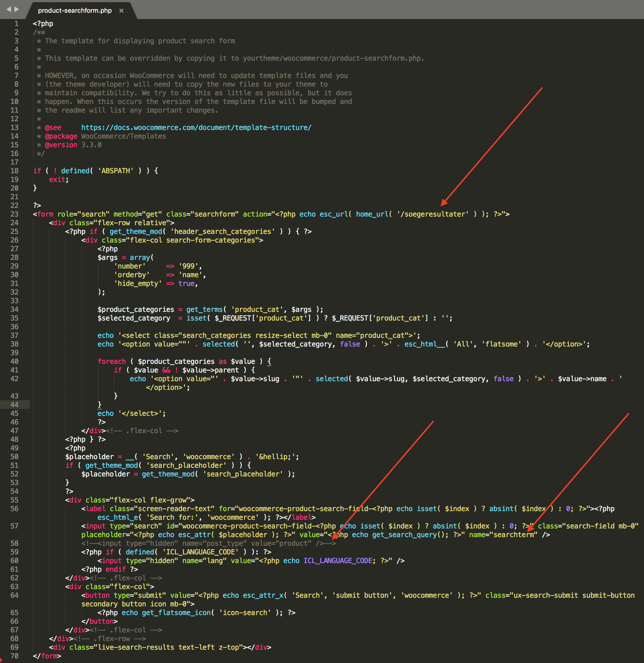Screen dimensions: 644x663
Task: Open the docs.woocommerce.com template-structure link
Action: click(x=196, y=128)
